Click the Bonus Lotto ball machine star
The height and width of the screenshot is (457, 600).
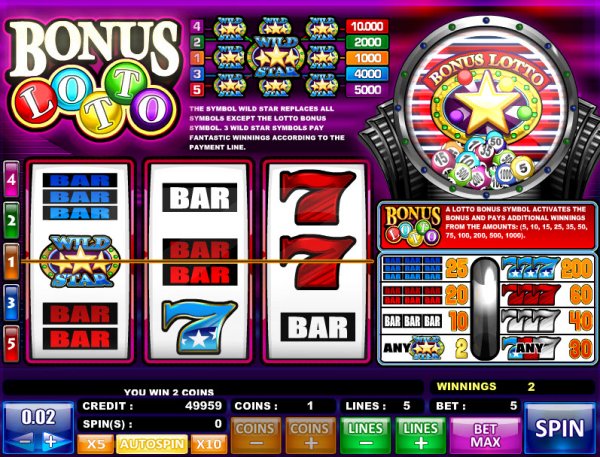(486, 103)
